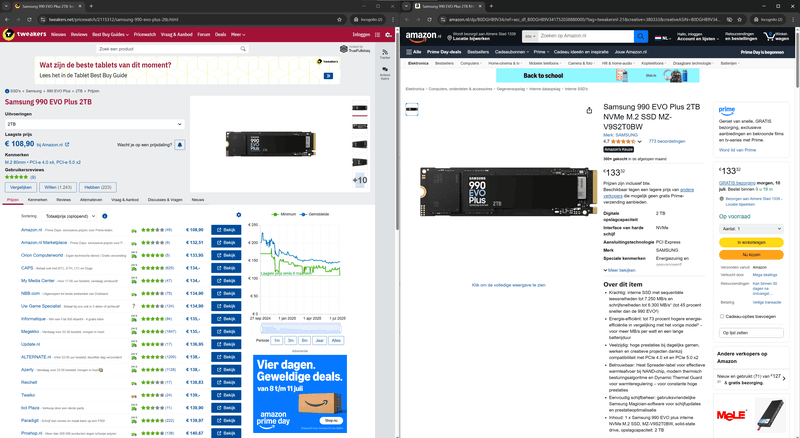Open Pricewatch in Tweakers top menu
Image resolution: width=800 pixels, height=438 pixels.
145,35
